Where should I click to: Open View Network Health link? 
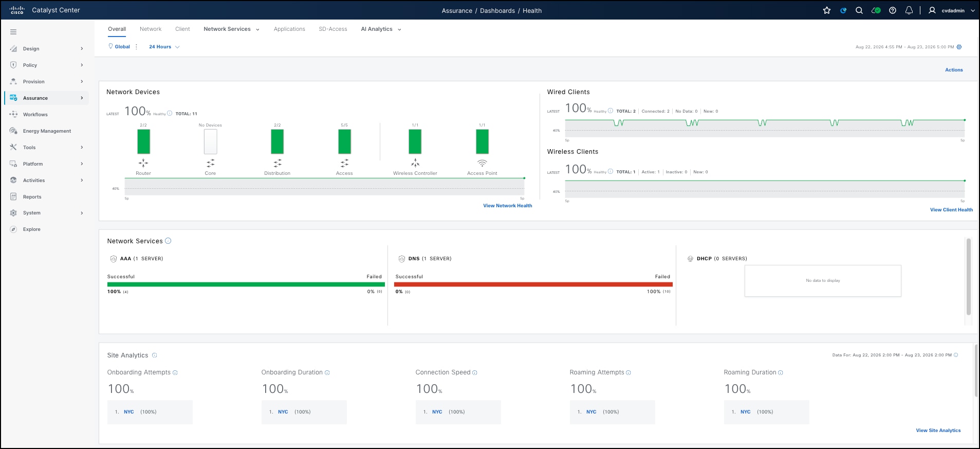(508, 206)
